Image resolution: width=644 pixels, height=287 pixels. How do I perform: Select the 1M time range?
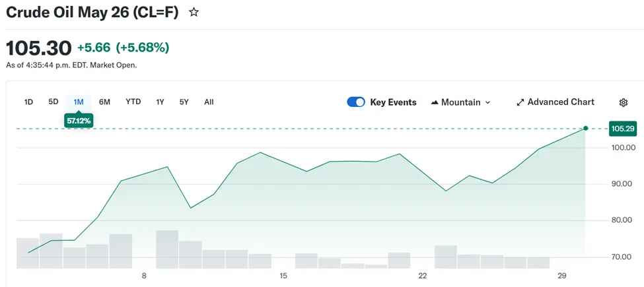point(79,102)
